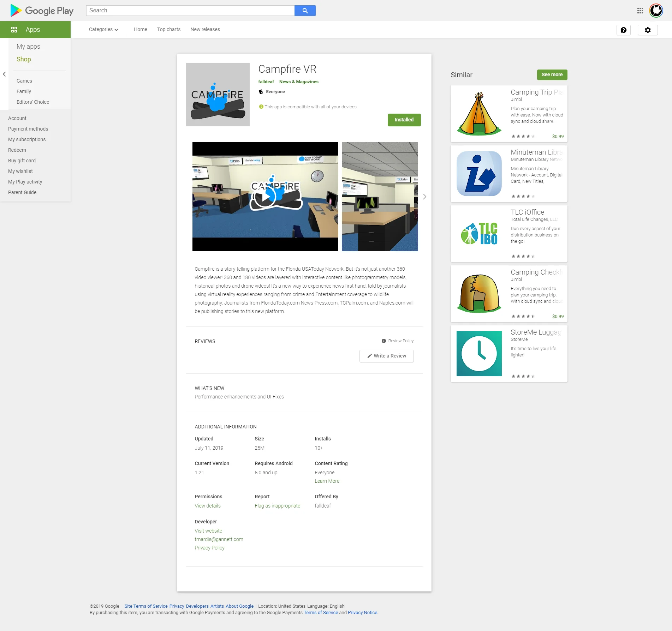Screen dimensions: 672x631
Task: Open Parent Guide link
Action: pyautogui.click(x=22, y=192)
